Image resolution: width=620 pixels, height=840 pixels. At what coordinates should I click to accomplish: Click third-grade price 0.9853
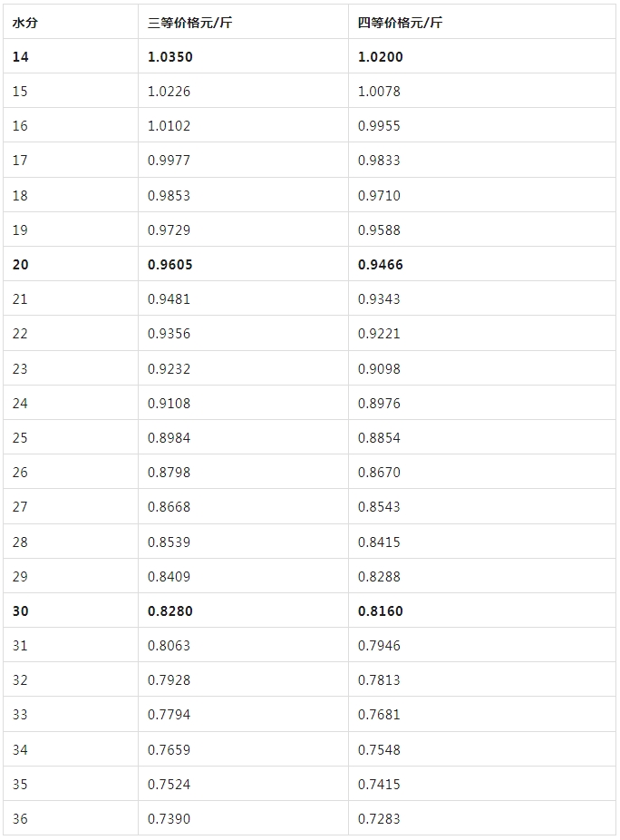pyautogui.click(x=170, y=196)
